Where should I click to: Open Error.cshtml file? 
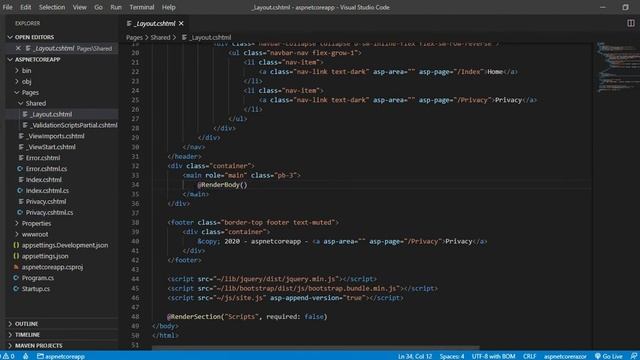pyautogui.click(x=43, y=158)
